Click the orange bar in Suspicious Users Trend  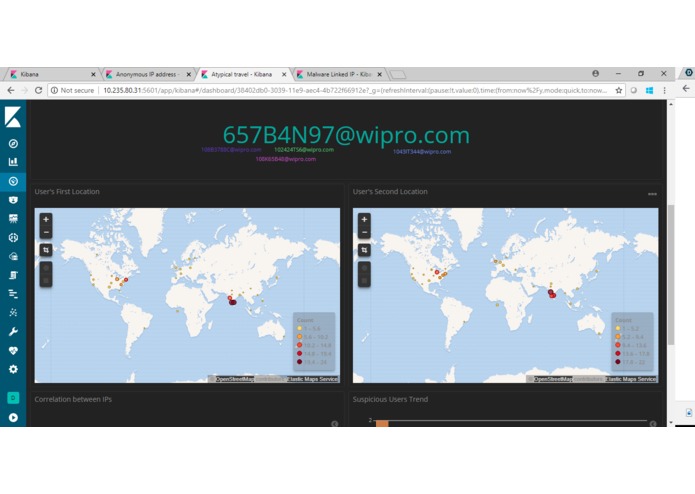click(x=382, y=424)
